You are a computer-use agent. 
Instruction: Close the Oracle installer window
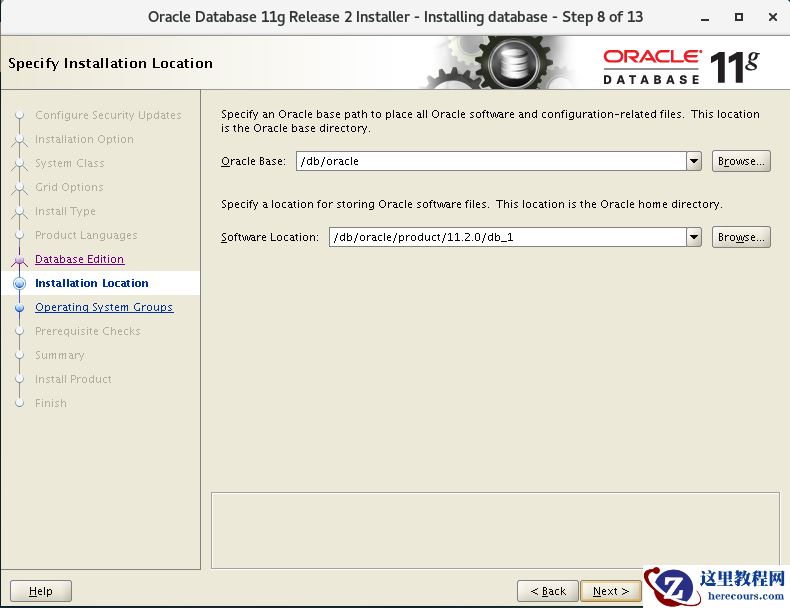point(773,17)
